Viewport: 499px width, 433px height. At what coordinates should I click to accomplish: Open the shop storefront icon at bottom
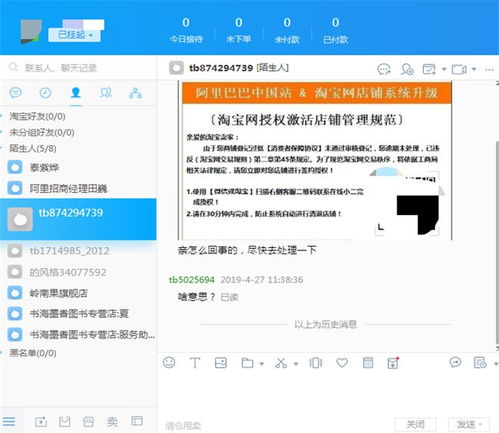click(88, 422)
